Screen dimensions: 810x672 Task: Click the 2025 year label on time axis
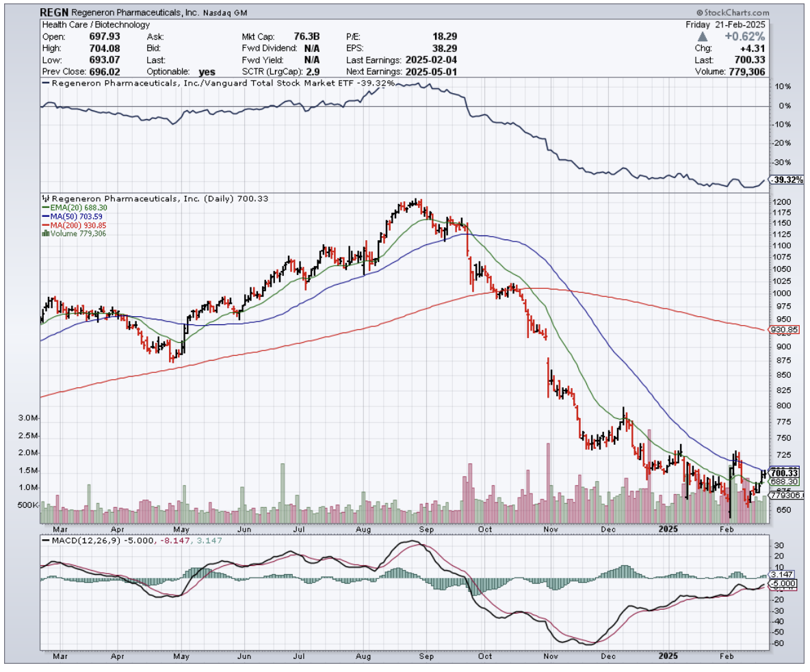point(666,528)
